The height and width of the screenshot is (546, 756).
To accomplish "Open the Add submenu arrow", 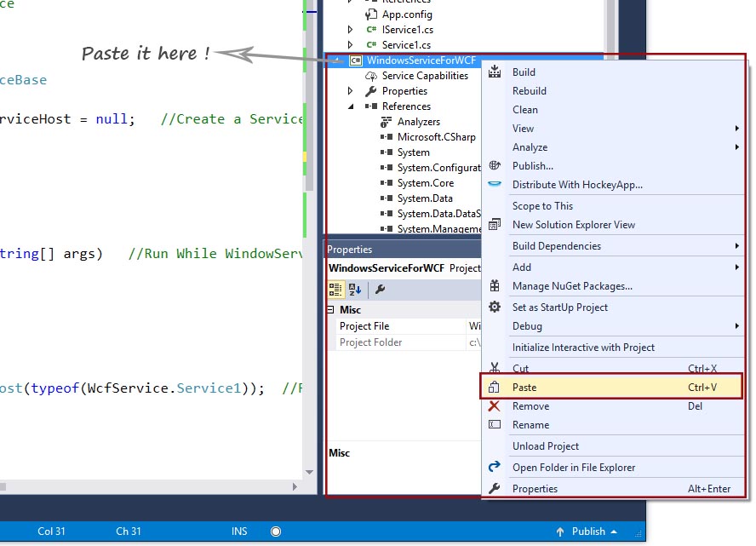I will pyautogui.click(x=736, y=267).
